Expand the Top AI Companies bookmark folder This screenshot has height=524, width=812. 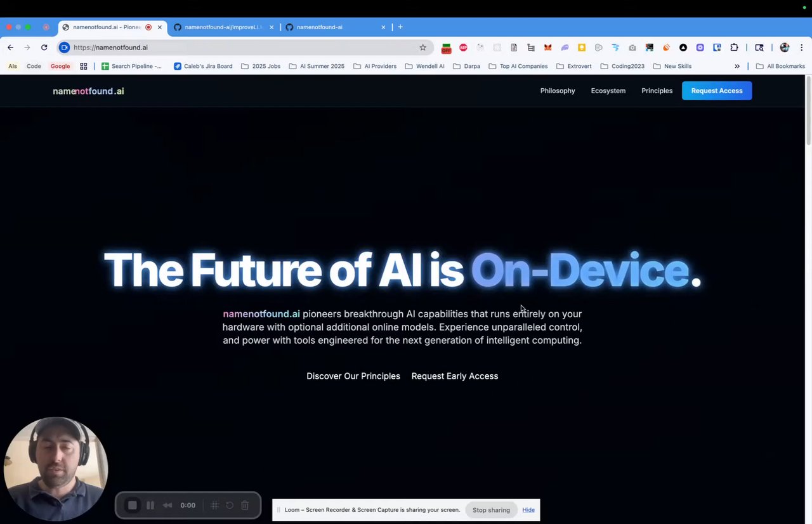[x=518, y=66]
